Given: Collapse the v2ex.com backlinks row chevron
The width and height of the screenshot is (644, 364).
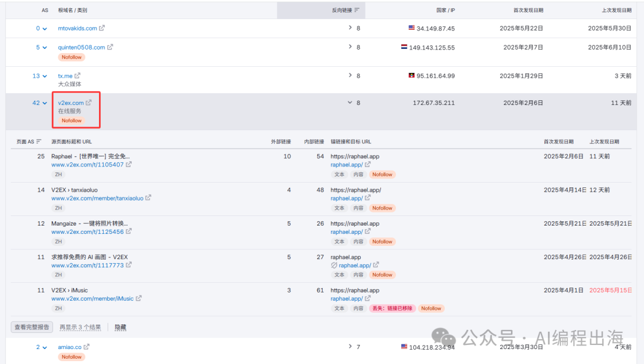Looking at the screenshot, I should [350, 103].
